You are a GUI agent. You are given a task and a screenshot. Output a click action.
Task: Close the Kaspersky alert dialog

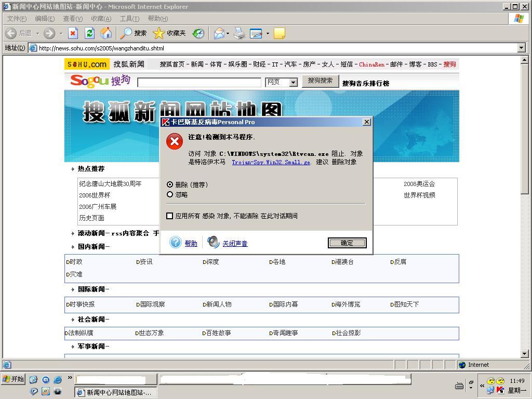coord(367,122)
